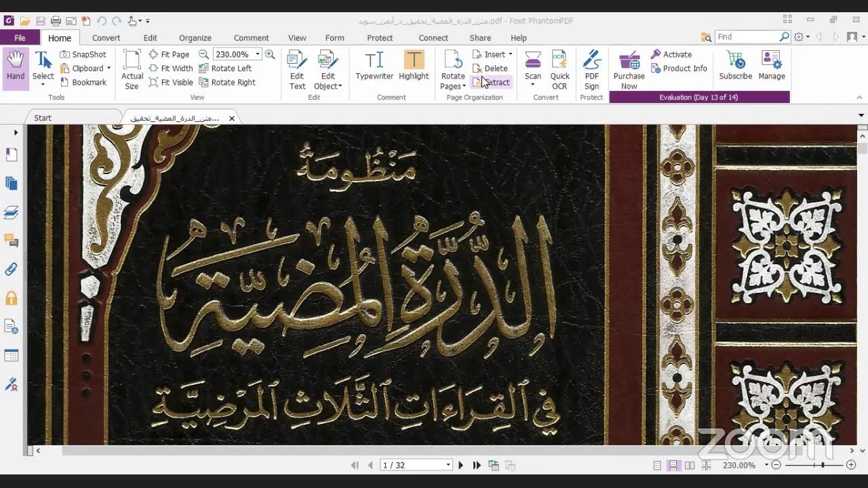Open PDF Sign tool
Image resolution: width=868 pixels, height=488 pixels.
(591, 70)
